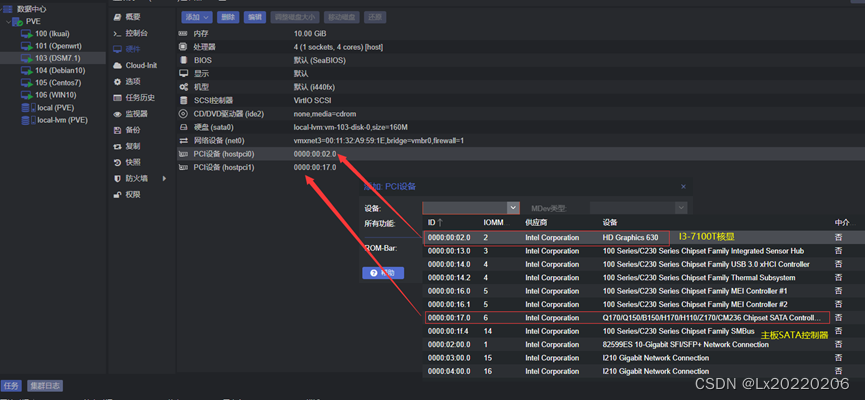
Task: Click the monitor icon of VM 101 (Openwrt)
Action: (27, 46)
